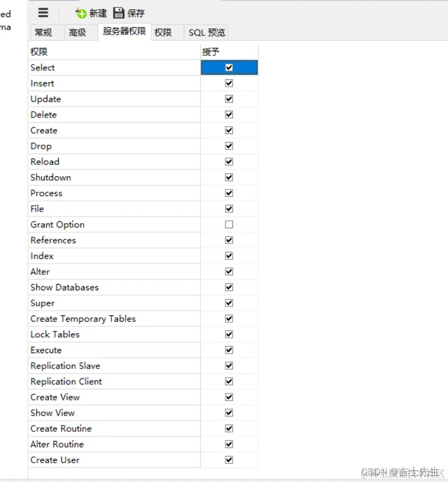The width and height of the screenshot is (448, 482).
Task: Toggle the Drop privilege checkbox
Action: 229,145
